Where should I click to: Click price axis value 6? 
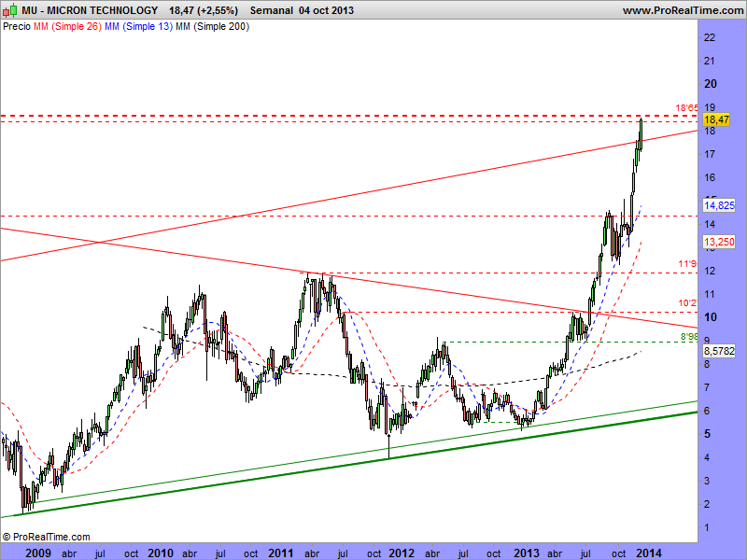click(707, 411)
